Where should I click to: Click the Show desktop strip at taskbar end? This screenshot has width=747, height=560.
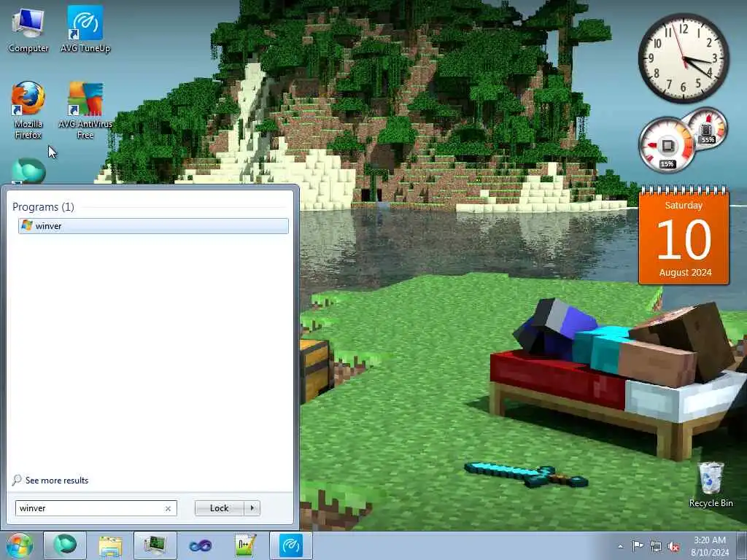click(x=742, y=545)
